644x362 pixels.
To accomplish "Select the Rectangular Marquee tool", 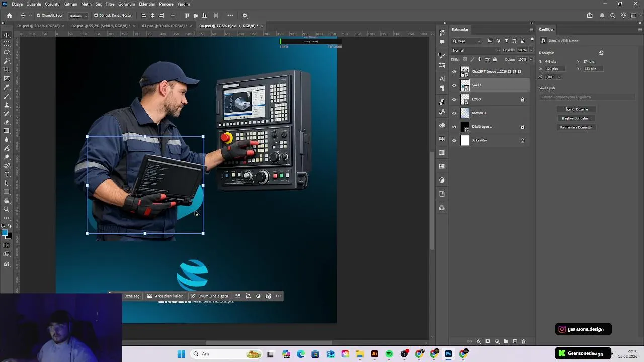I will (x=7, y=44).
